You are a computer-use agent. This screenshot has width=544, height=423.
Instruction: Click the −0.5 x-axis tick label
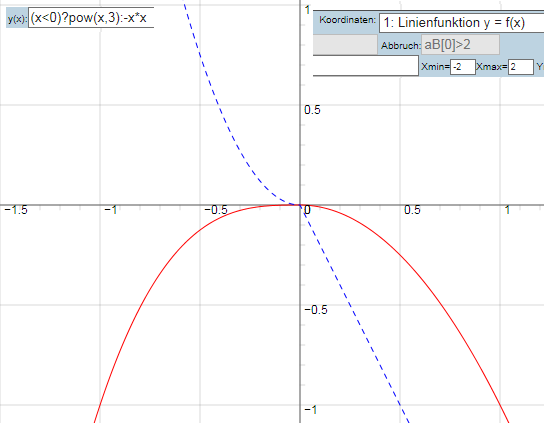click(x=216, y=210)
